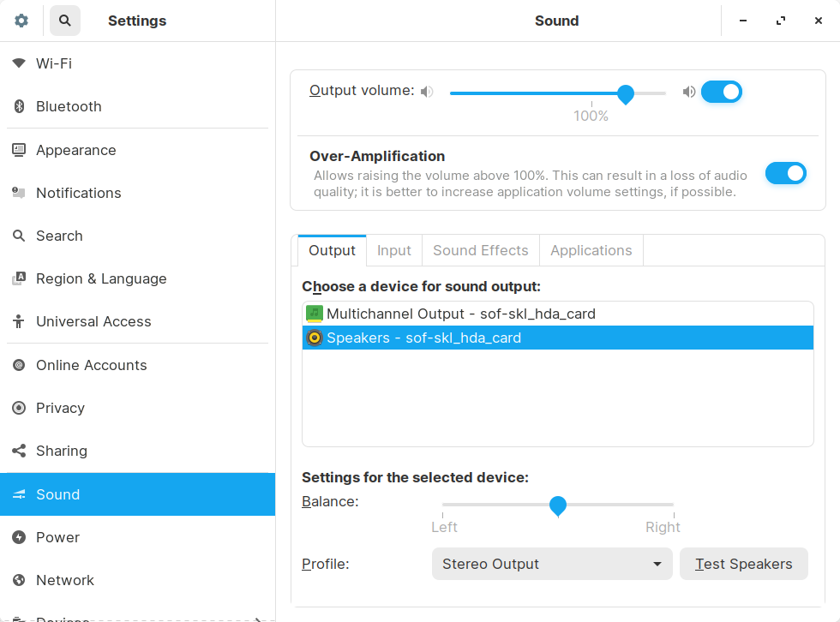Disable the Over-Amplification switch
Viewport: 840px width, 622px height.
tap(785, 174)
